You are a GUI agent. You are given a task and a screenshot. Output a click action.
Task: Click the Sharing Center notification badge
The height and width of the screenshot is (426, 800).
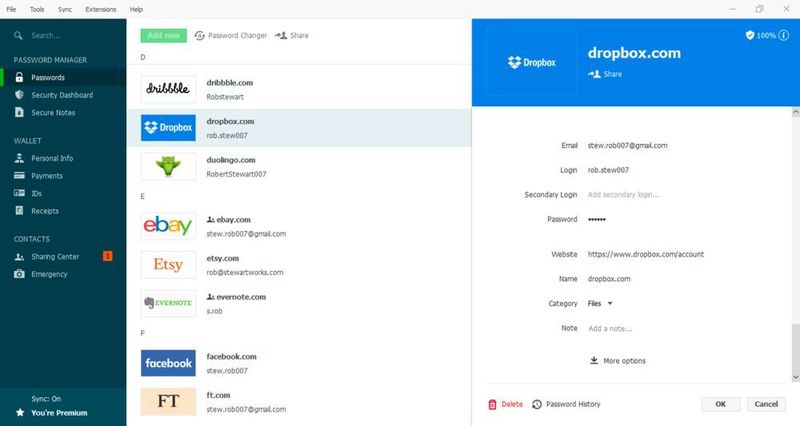coord(107,256)
